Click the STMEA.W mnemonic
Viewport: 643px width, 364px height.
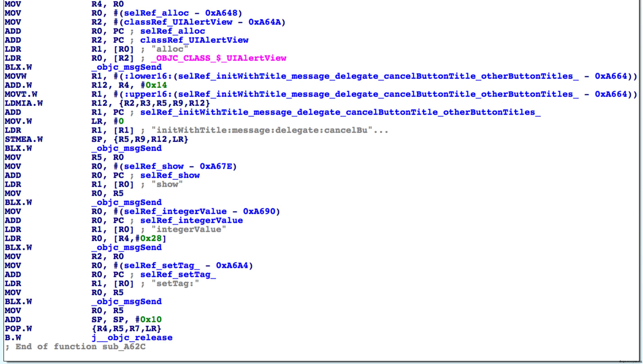pyautogui.click(x=23, y=139)
